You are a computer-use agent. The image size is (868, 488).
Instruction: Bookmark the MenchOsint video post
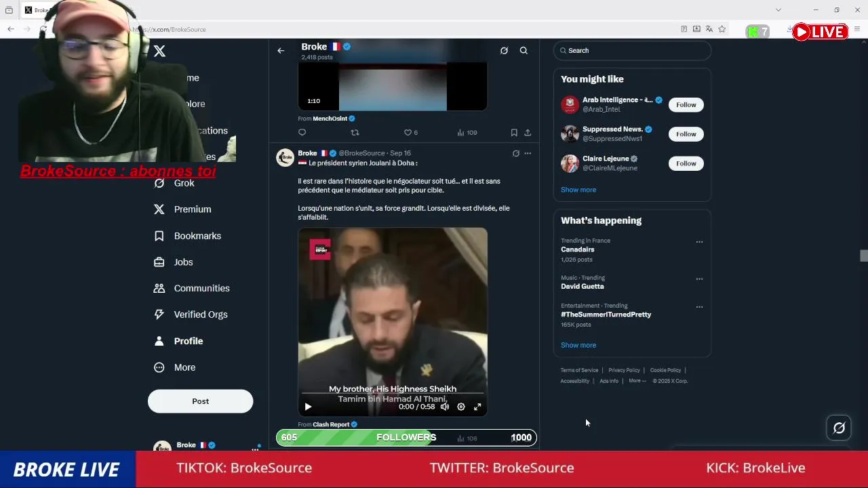514,133
